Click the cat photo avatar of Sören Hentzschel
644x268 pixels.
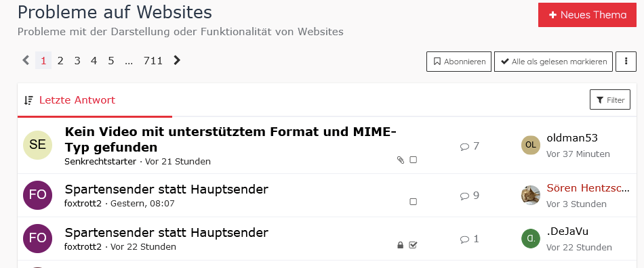tap(531, 195)
